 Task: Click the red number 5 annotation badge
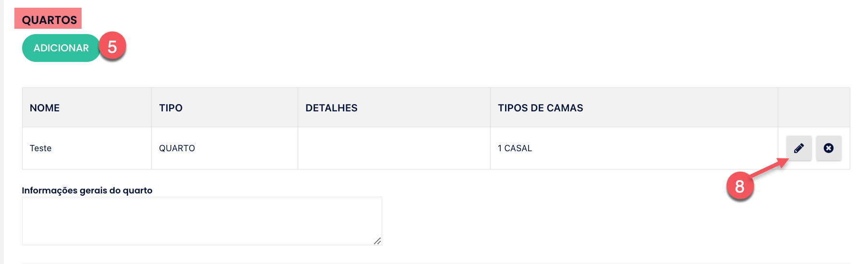pyautogui.click(x=112, y=47)
